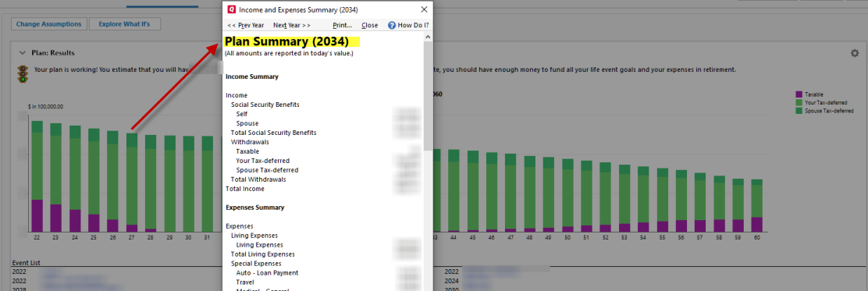This screenshot has width=868, height=291.
Task: Choose Close in the summary toolbar
Action: [x=370, y=26]
